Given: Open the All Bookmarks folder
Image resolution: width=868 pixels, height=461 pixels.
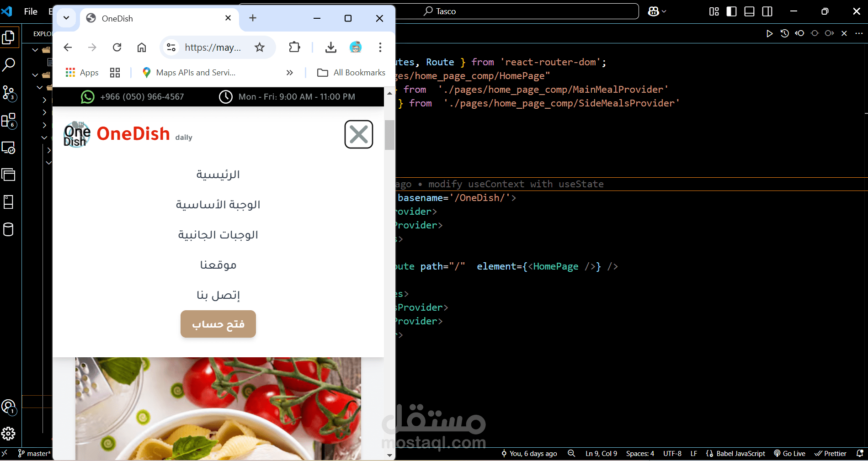Looking at the screenshot, I should tap(351, 73).
